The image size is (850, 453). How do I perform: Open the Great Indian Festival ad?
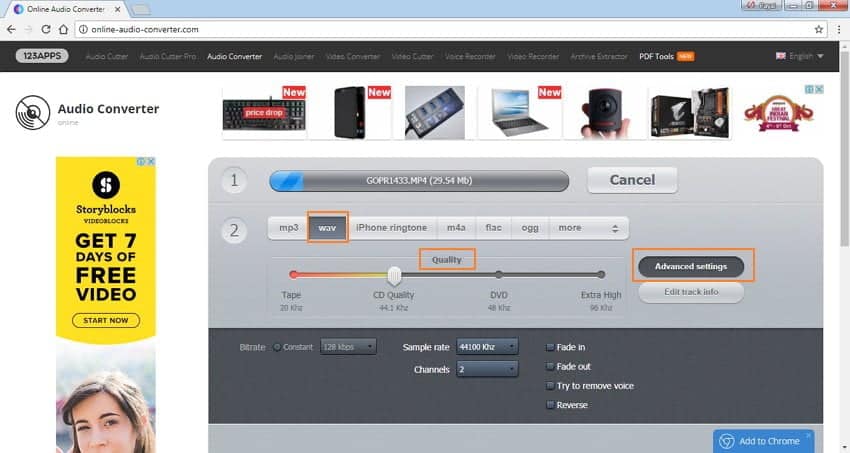778,114
